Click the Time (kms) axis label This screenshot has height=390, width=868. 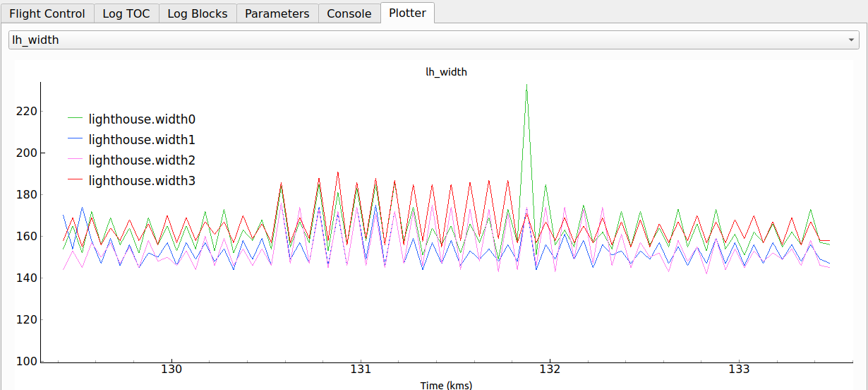[x=446, y=385]
